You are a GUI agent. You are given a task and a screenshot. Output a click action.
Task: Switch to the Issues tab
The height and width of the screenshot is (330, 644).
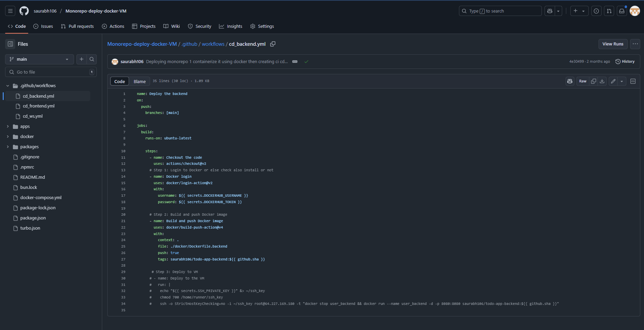[43, 26]
